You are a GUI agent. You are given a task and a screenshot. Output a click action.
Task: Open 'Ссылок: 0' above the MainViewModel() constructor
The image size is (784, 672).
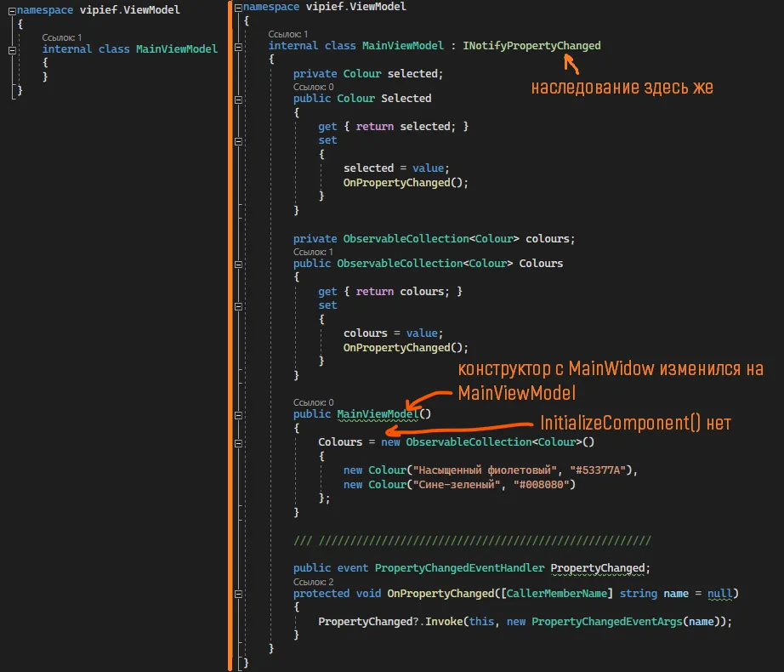[313, 402]
